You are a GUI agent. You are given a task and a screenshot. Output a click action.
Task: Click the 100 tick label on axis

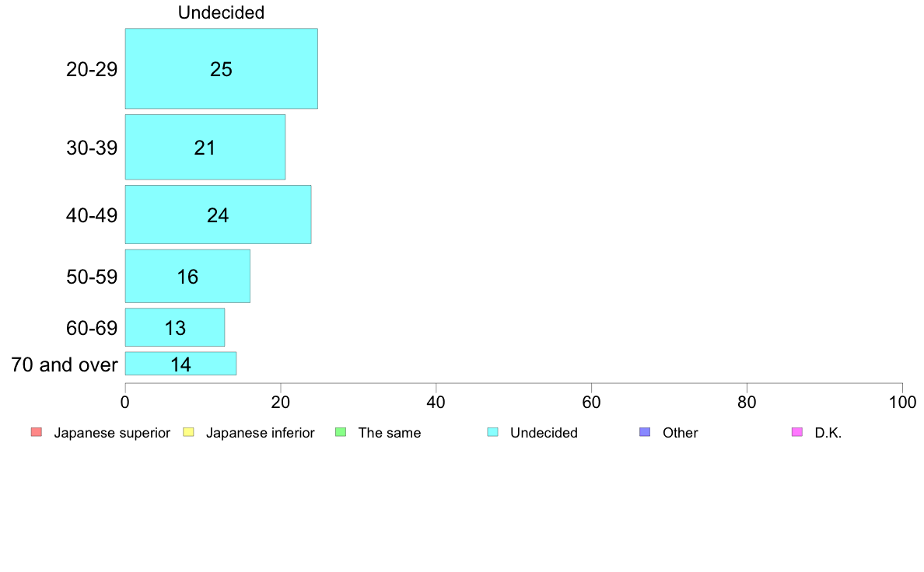pos(902,403)
